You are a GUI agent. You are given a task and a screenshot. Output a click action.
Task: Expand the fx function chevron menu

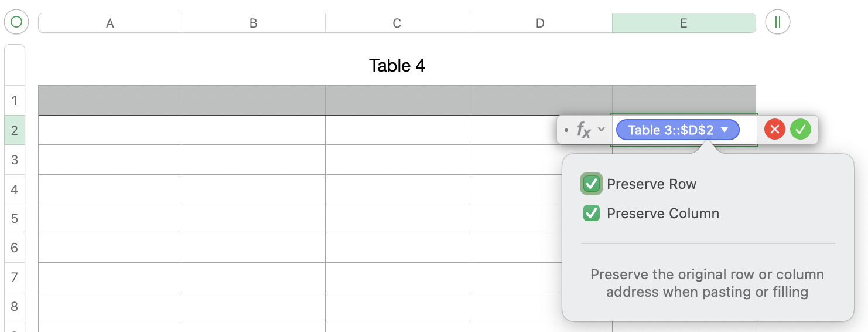[601, 130]
